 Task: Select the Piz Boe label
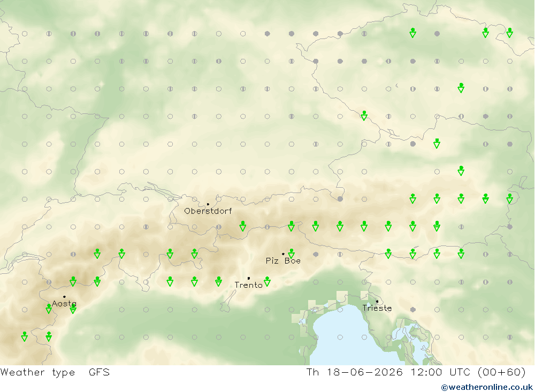[x=283, y=261]
